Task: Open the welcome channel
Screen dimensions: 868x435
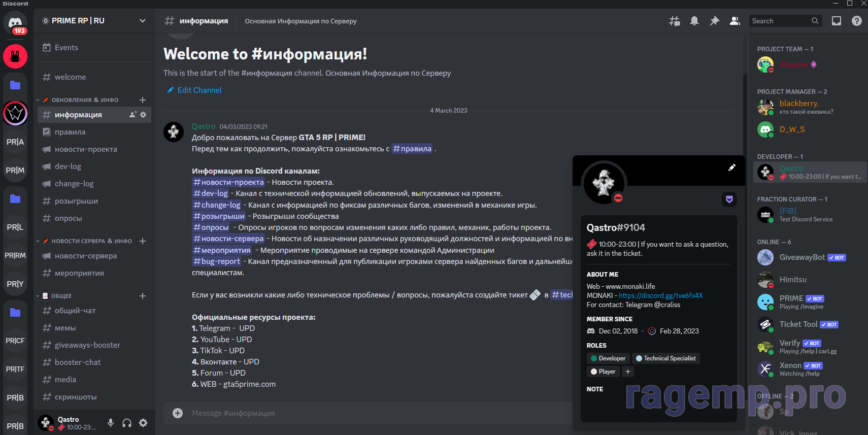Action: click(94, 77)
